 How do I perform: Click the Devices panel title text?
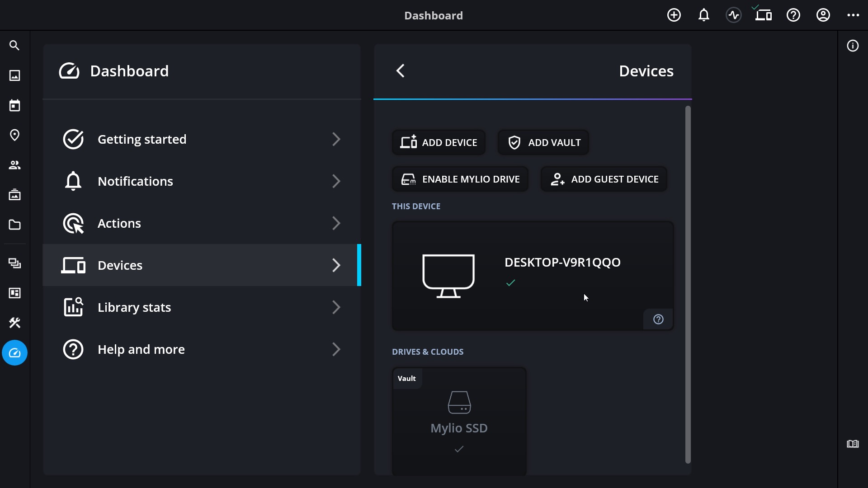(x=646, y=71)
